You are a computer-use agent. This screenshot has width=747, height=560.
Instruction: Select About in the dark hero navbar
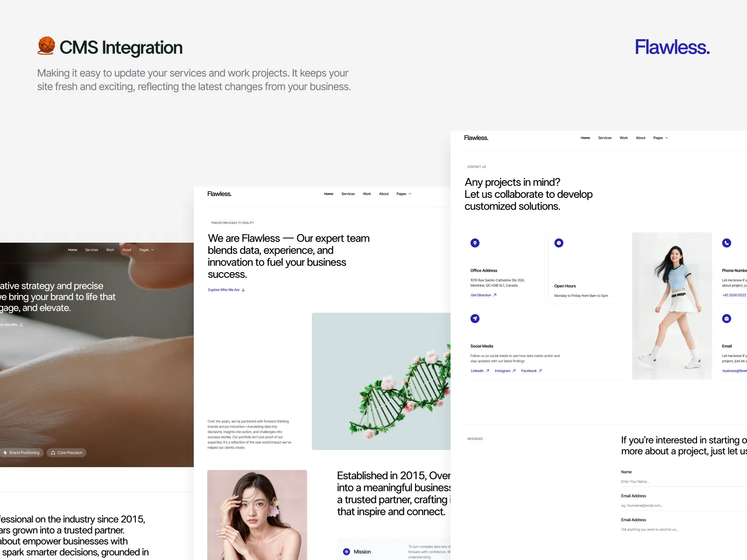click(x=127, y=250)
